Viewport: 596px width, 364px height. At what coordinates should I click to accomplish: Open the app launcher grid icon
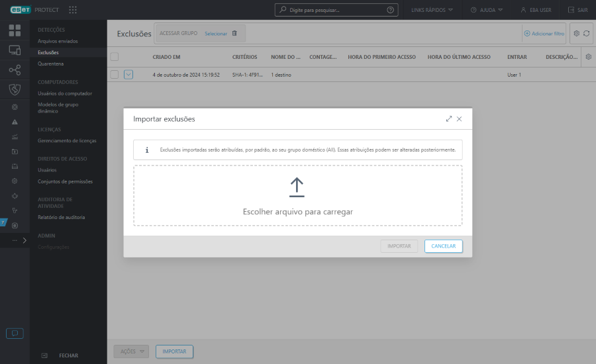[73, 10]
